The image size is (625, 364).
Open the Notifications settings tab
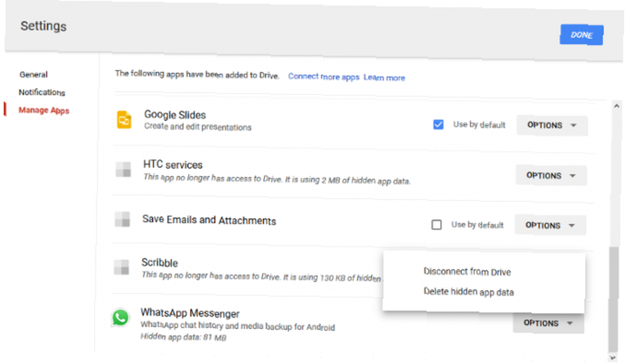pyautogui.click(x=42, y=92)
